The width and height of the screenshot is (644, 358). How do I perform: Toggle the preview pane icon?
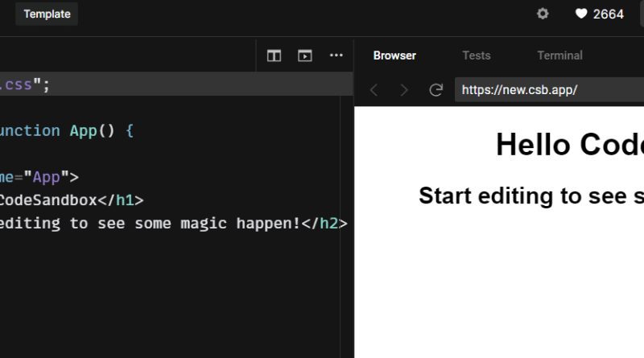click(x=305, y=56)
